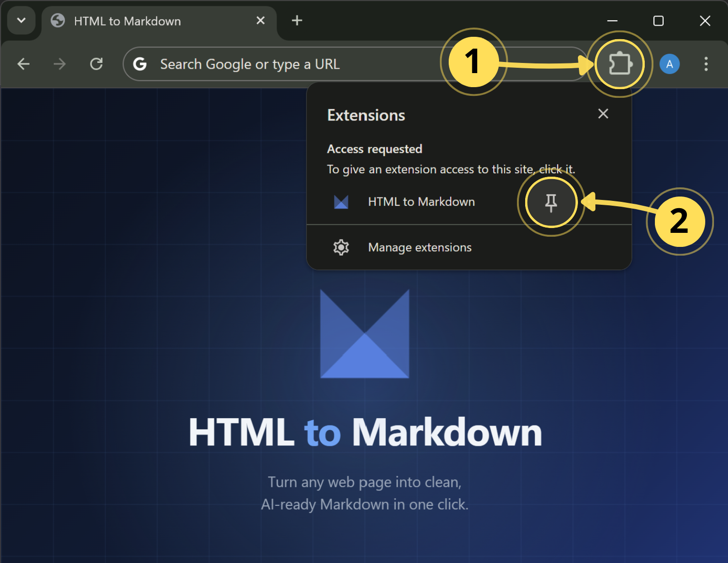Reload the current page

tap(96, 63)
